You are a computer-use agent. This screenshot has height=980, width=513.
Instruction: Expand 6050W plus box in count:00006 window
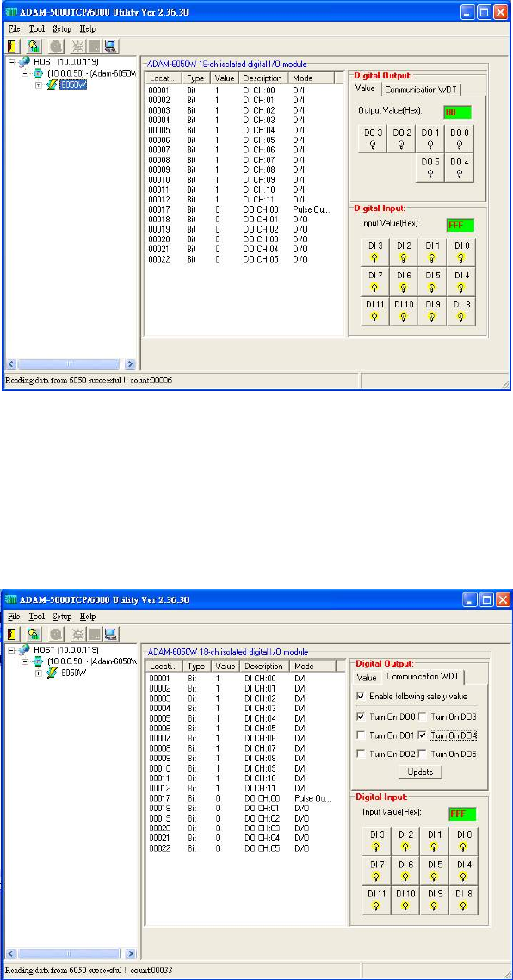39,85
